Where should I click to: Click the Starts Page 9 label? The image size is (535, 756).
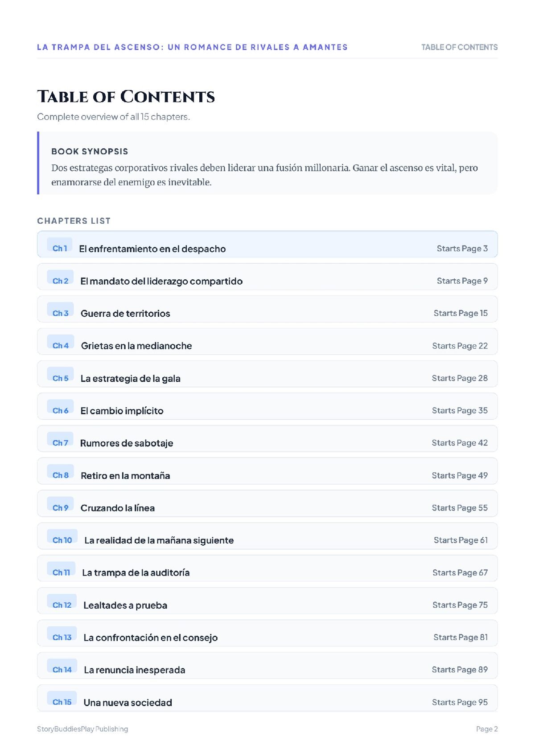(462, 281)
